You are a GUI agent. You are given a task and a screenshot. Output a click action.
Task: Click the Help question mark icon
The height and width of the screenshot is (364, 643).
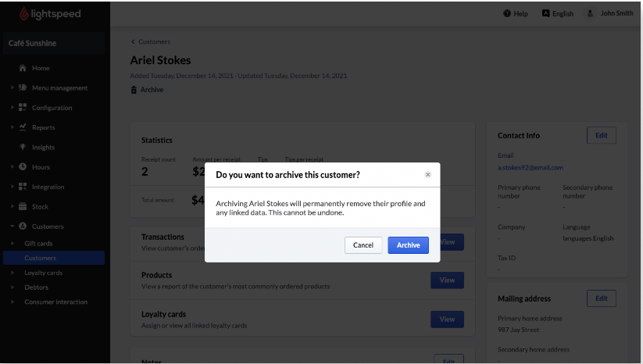click(507, 13)
